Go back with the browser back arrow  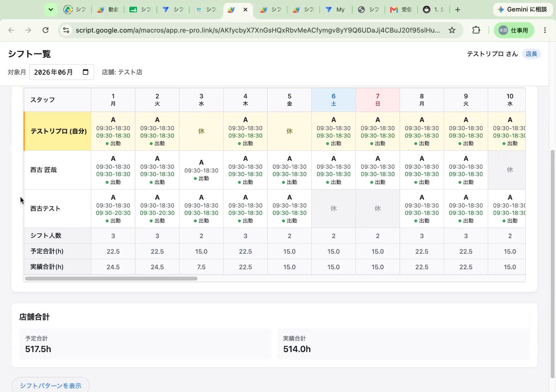[11, 30]
